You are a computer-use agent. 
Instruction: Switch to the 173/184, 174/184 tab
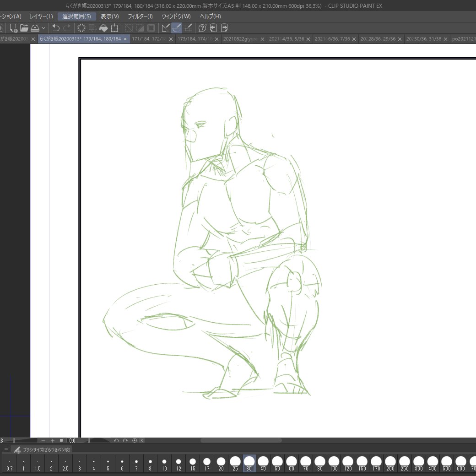tap(195, 39)
